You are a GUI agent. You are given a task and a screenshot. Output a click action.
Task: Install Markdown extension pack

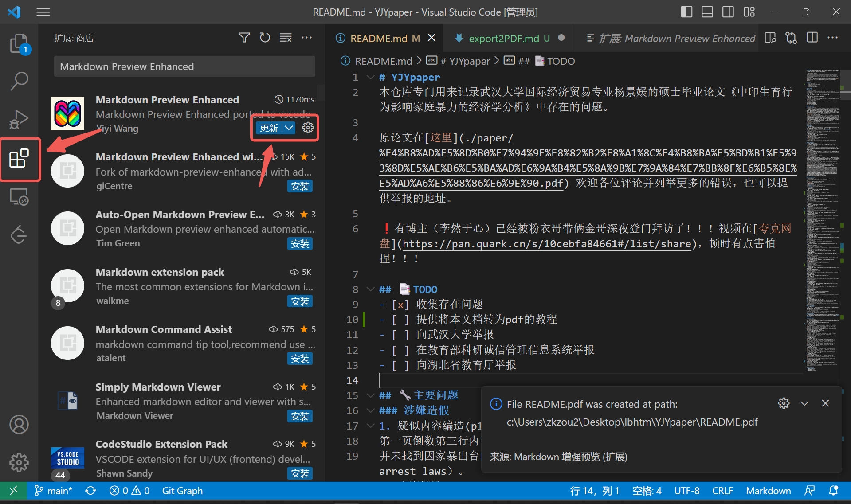click(x=300, y=301)
